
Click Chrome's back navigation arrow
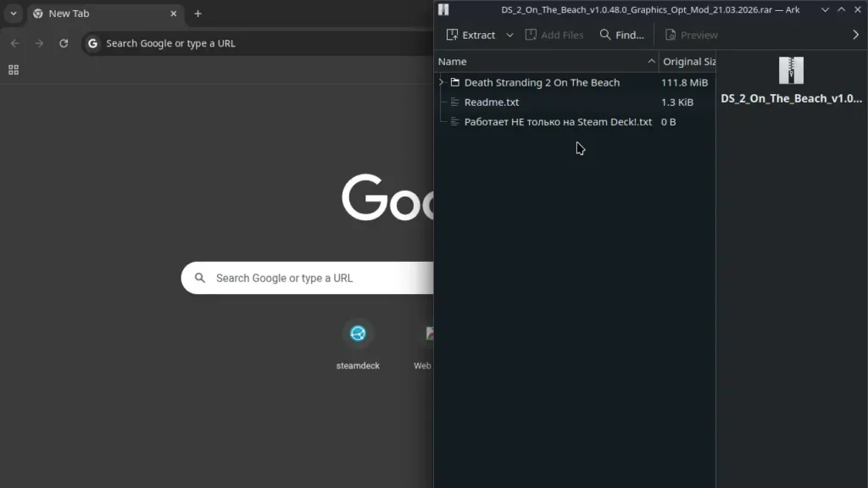click(14, 43)
